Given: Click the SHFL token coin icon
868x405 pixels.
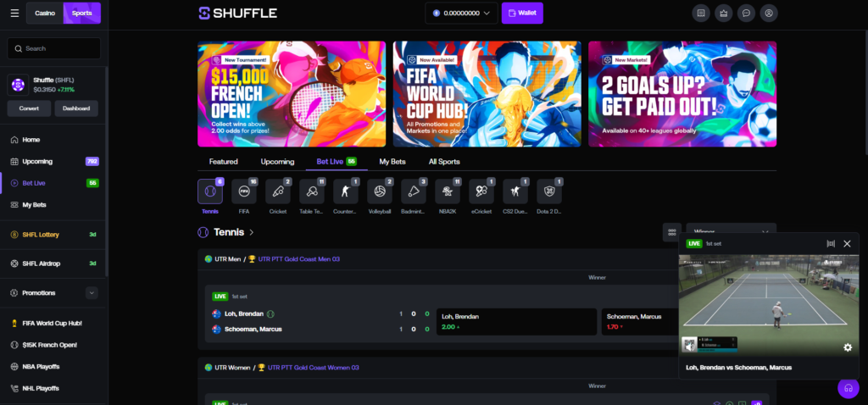Looking at the screenshot, I should (x=18, y=85).
